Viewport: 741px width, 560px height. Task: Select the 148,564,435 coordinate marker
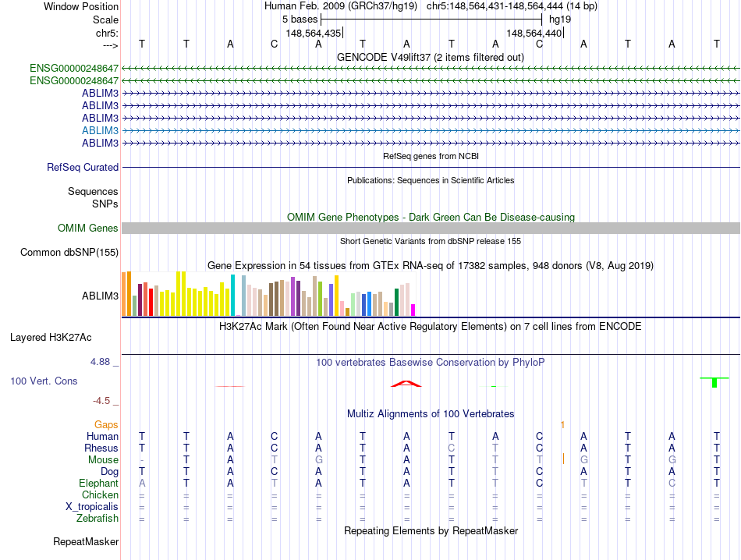click(x=314, y=33)
